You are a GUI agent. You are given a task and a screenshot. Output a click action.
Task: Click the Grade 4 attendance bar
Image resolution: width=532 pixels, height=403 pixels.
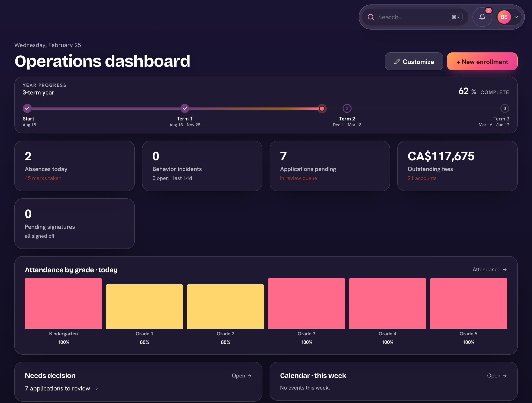coord(387,303)
